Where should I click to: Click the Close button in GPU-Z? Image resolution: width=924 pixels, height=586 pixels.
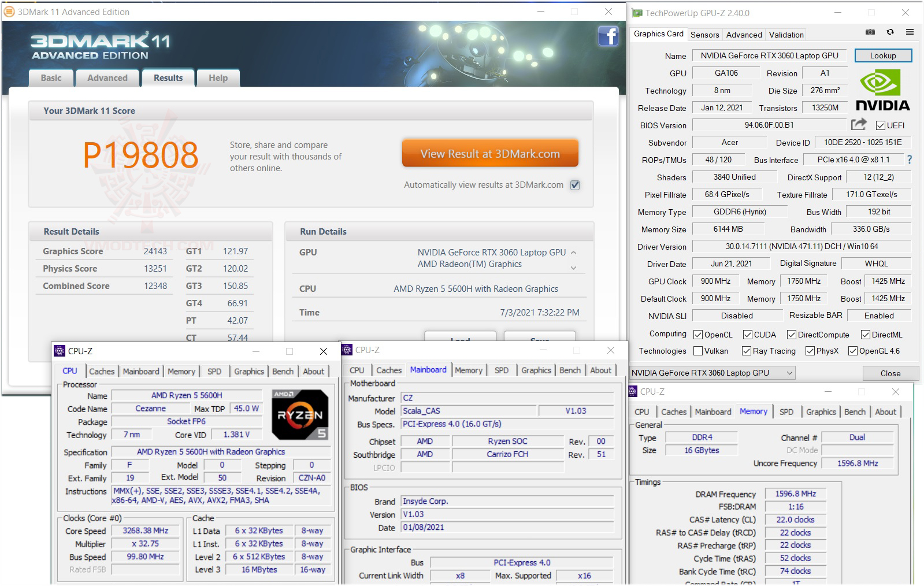(x=890, y=373)
